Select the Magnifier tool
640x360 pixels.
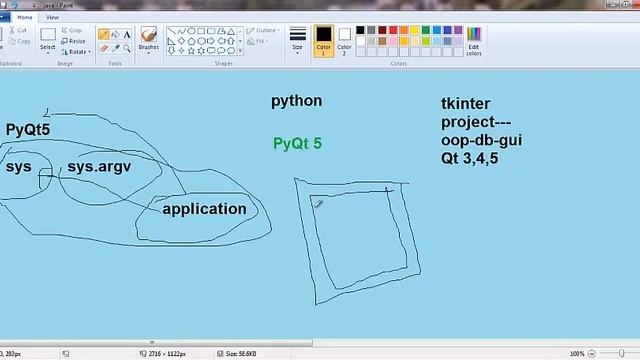[127, 48]
